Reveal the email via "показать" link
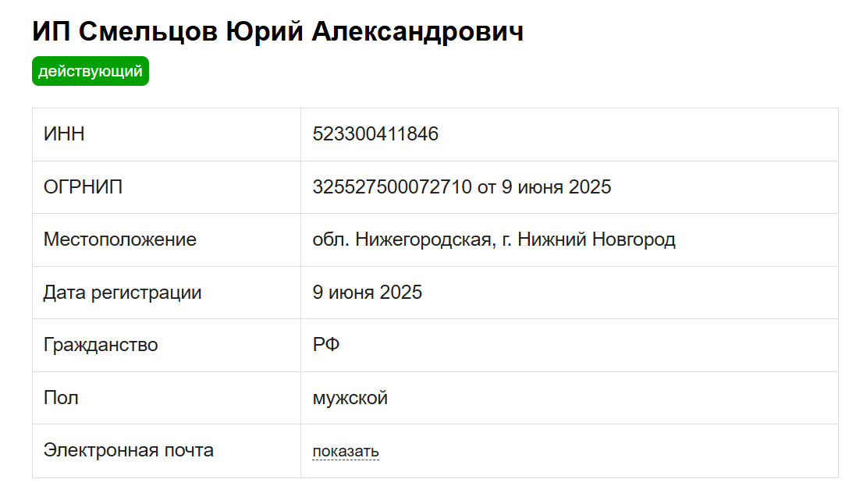 [346, 452]
